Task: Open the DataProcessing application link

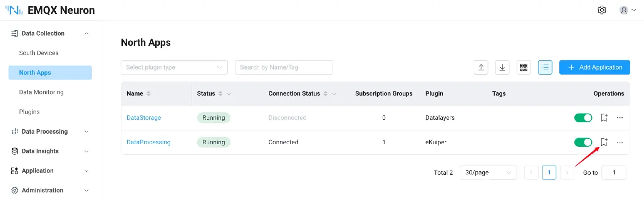Action: click(x=148, y=142)
